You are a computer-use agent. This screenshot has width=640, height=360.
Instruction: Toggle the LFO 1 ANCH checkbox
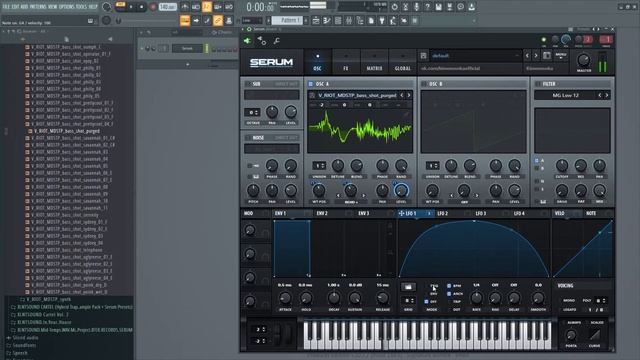click(449, 294)
